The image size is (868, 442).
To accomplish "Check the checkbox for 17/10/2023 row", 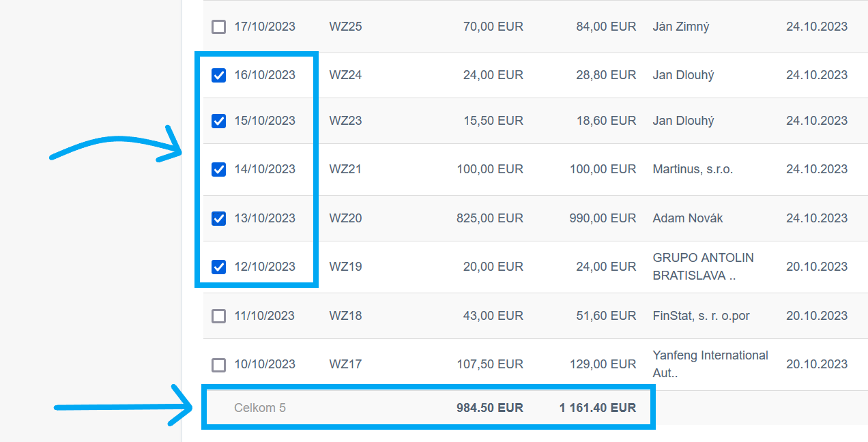I will tap(218, 27).
